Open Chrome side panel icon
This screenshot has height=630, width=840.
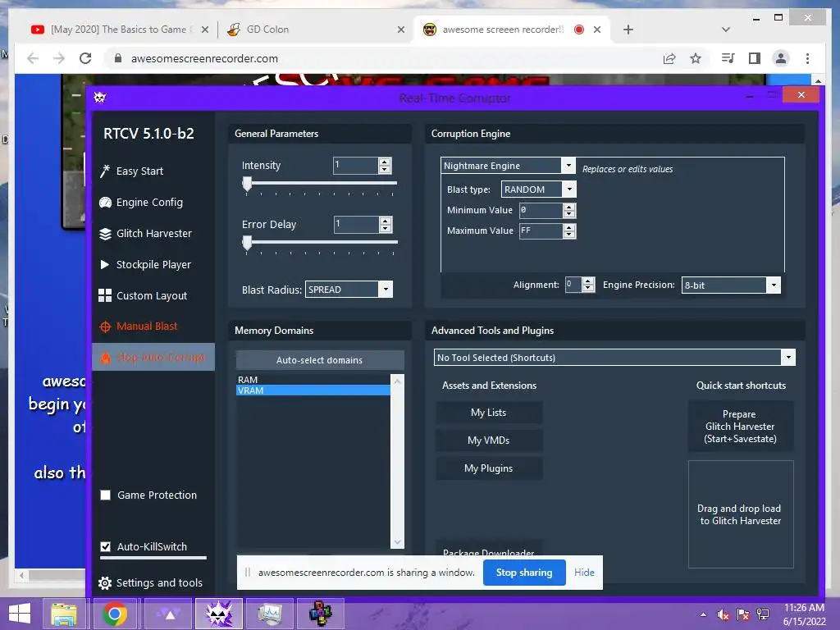coord(755,58)
